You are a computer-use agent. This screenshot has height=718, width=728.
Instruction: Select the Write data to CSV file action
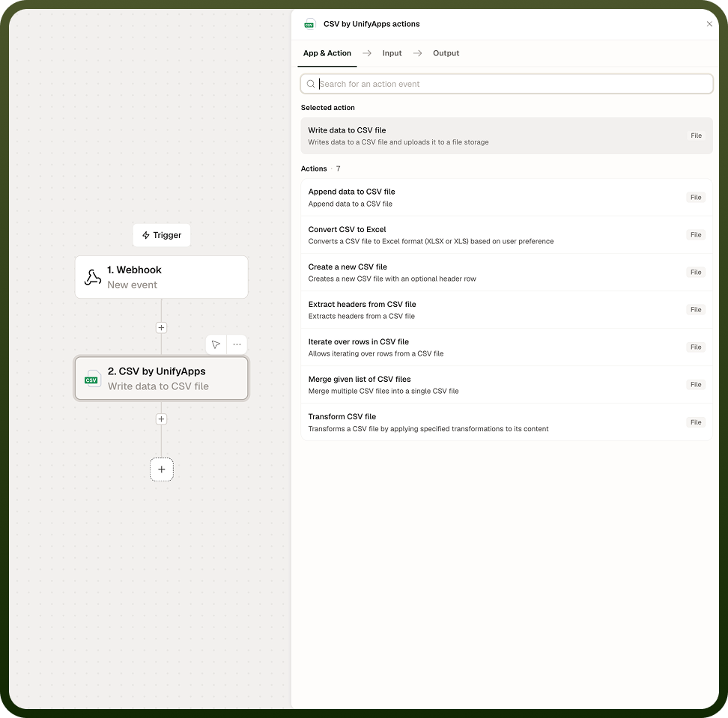pyautogui.click(x=506, y=136)
